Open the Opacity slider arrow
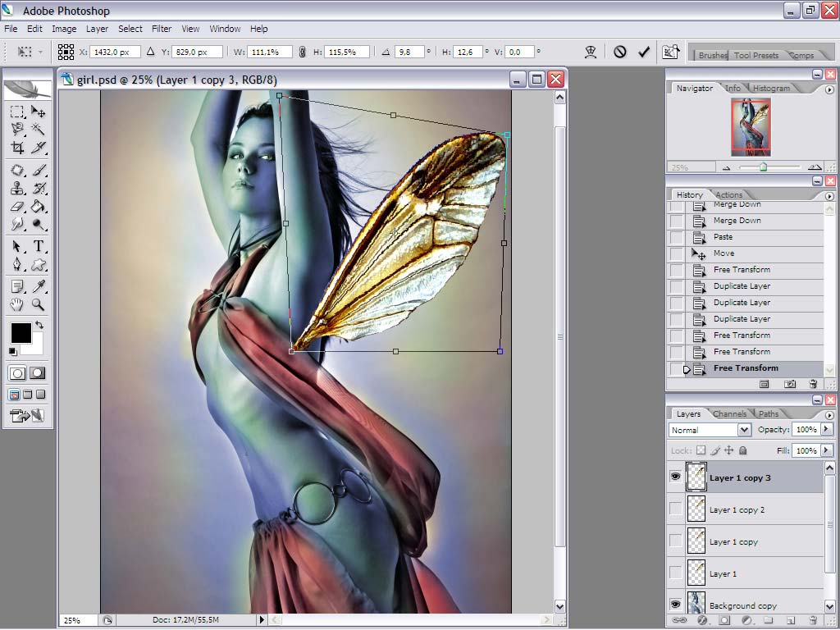Image resolution: width=840 pixels, height=630 pixels. [827, 429]
